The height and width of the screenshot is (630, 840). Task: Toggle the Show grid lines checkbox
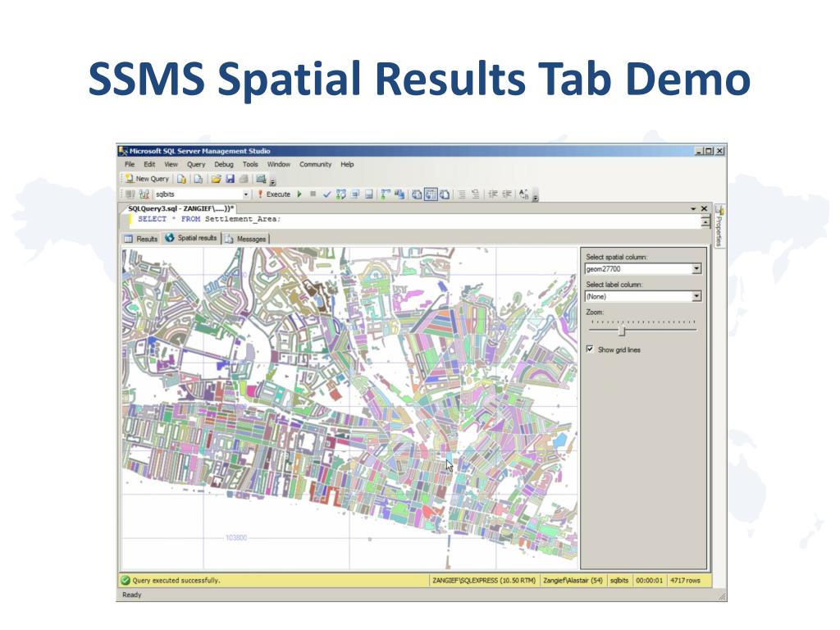click(x=590, y=349)
